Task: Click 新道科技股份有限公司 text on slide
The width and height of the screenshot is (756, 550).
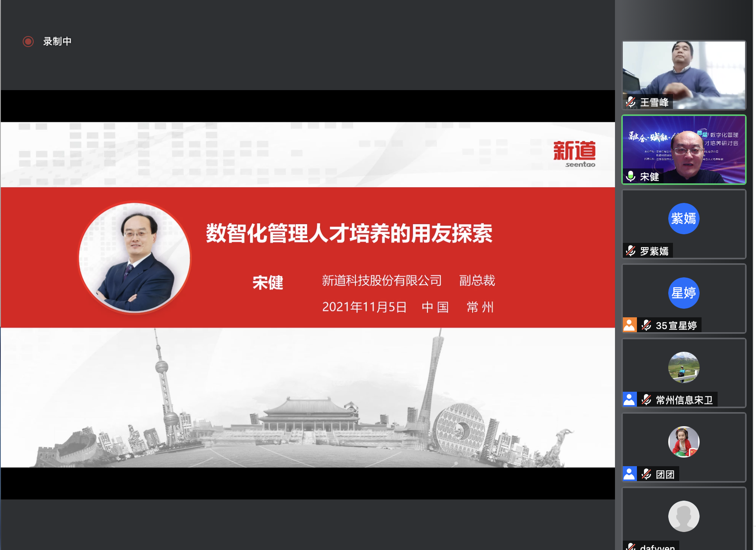Action: (x=382, y=280)
